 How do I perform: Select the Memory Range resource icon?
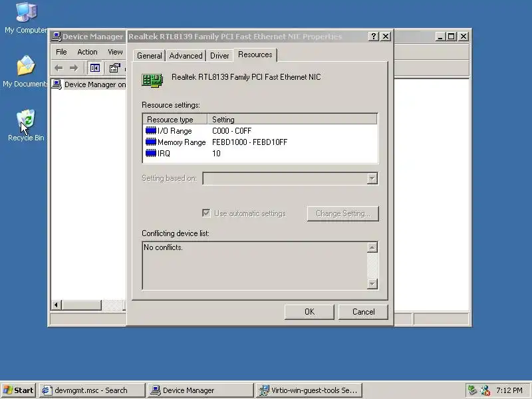point(151,142)
